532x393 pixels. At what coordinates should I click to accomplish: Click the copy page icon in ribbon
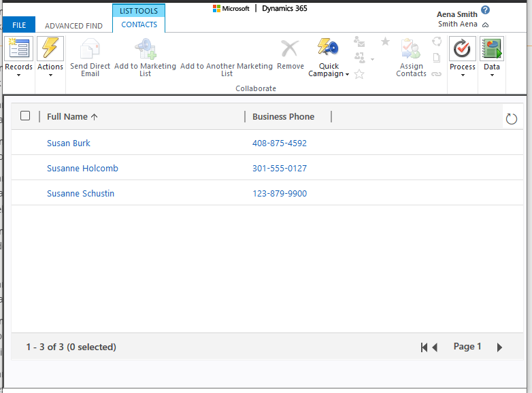[x=437, y=58]
